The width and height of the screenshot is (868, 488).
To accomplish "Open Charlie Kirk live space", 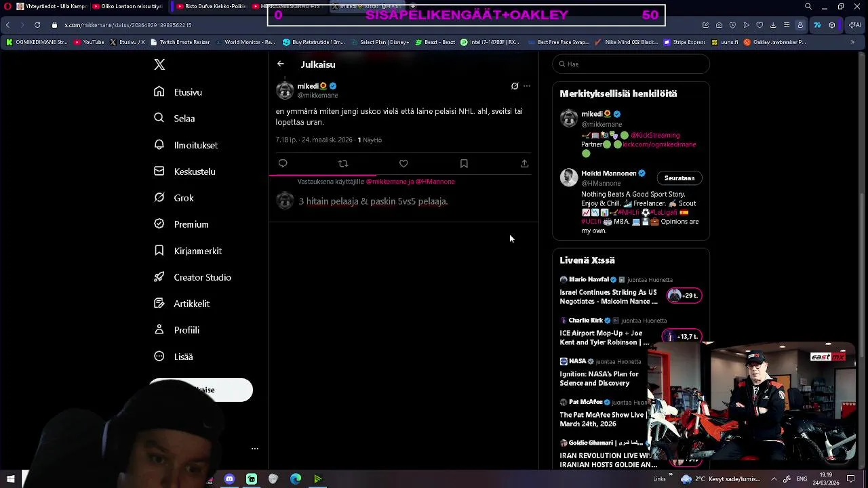I will pyautogui.click(x=604, y=338).
